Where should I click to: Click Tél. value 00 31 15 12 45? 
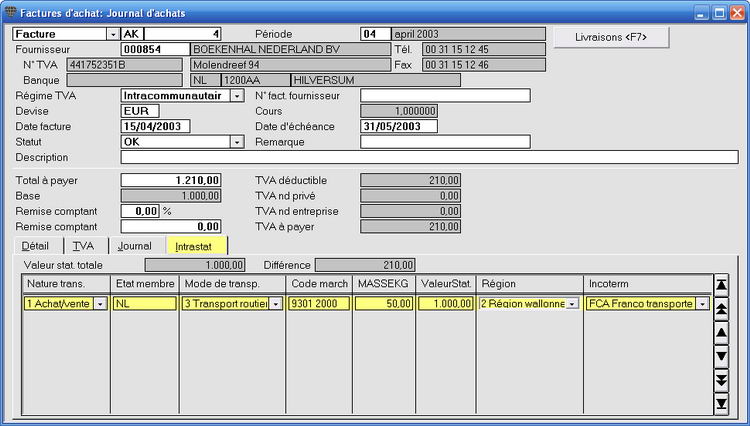[484, 49]
